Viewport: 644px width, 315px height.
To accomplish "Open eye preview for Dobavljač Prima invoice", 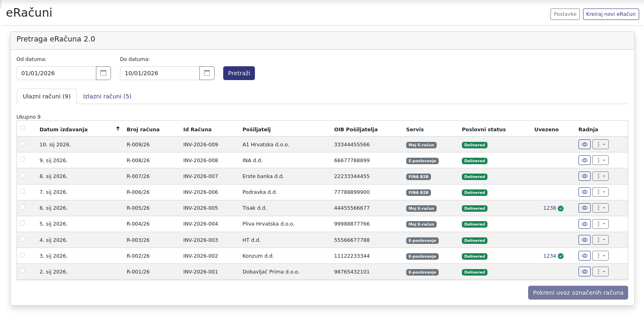I will [584, 272].
